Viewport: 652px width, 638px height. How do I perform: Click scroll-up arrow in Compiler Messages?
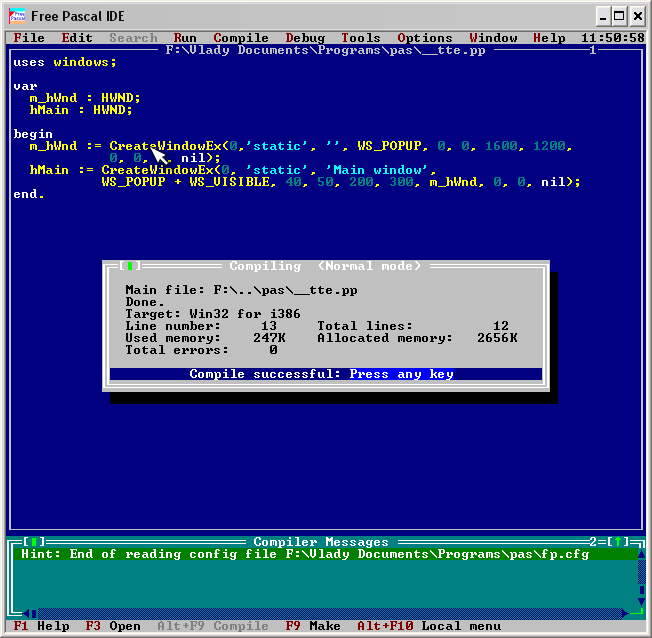[x=641, y=554]
